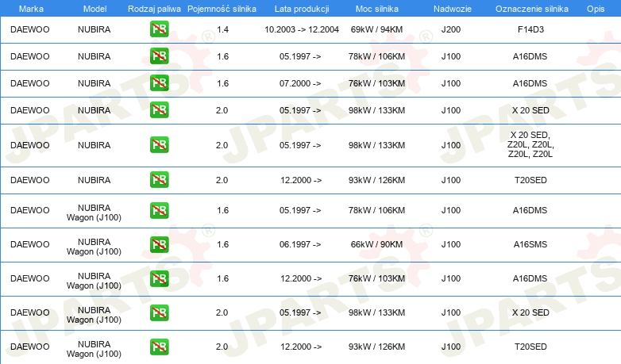
Task: Click X 20 SED in the NUBIRA Wagon row
Action: (530, 312)
